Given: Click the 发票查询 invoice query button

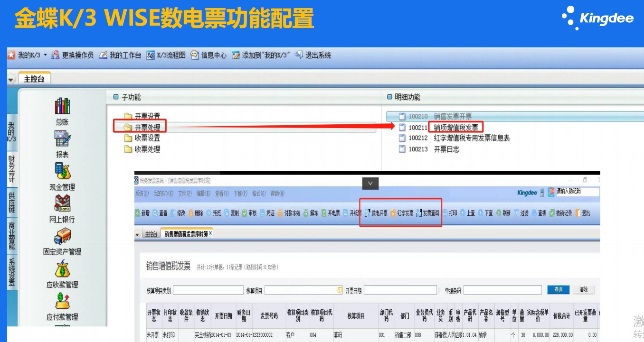Looking at the screenshot, I should pyautogui.click(x=427, y=213).
